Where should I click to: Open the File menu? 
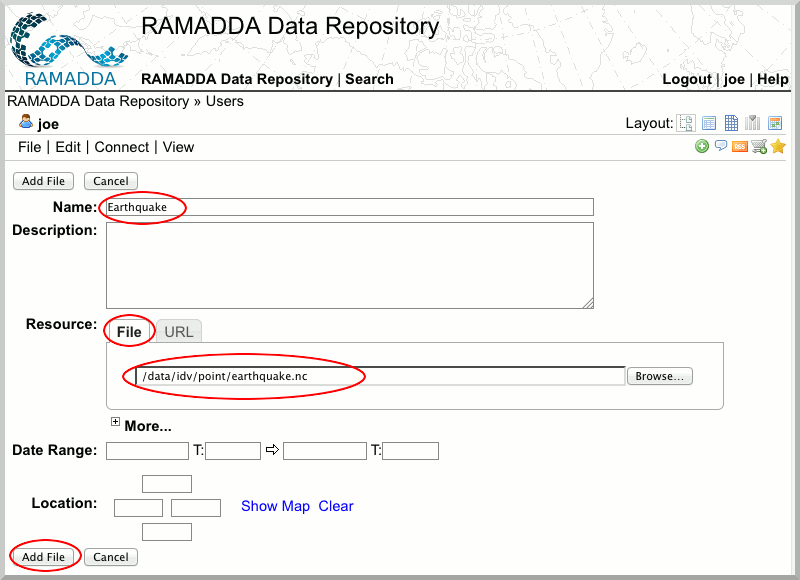(x=30, y=147)
